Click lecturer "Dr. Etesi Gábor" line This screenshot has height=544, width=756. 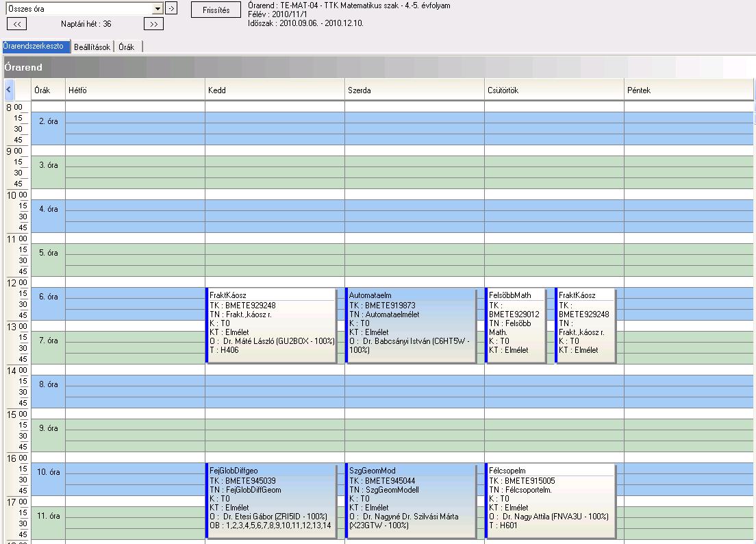click(x=268, y=517)
